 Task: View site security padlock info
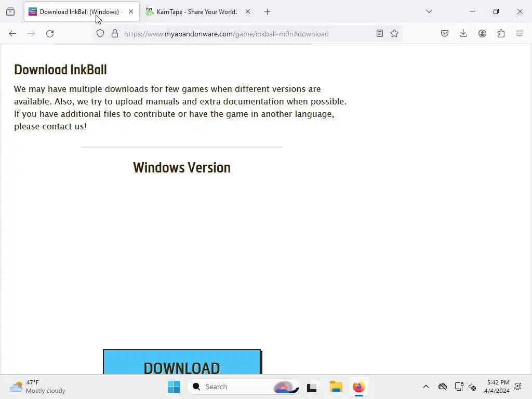pos(115,34)
